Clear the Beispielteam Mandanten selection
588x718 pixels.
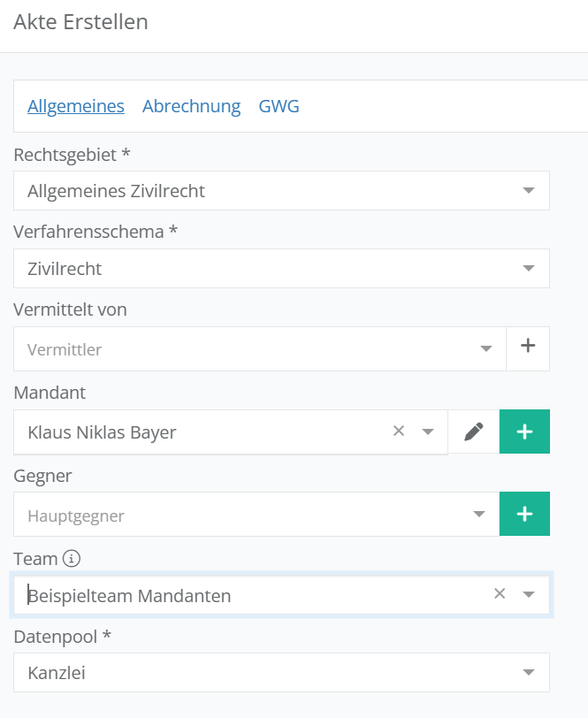(500, 594)
